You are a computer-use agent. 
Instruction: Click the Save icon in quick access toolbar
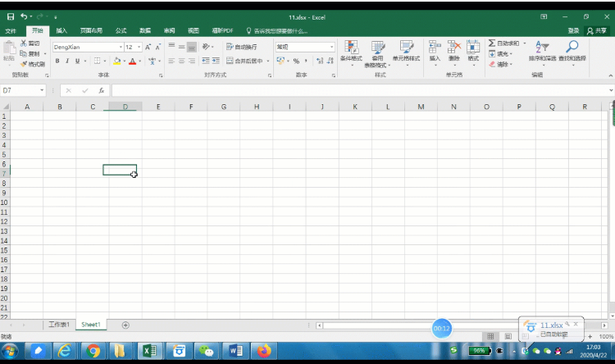tap(11, 16)
